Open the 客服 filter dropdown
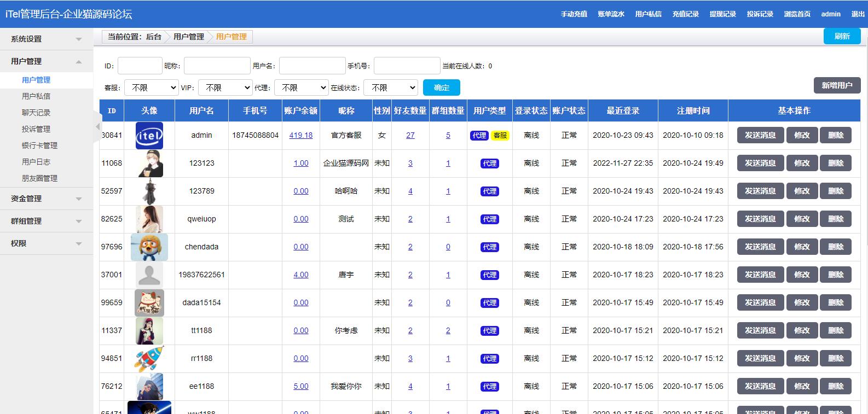 click(152, 88)
